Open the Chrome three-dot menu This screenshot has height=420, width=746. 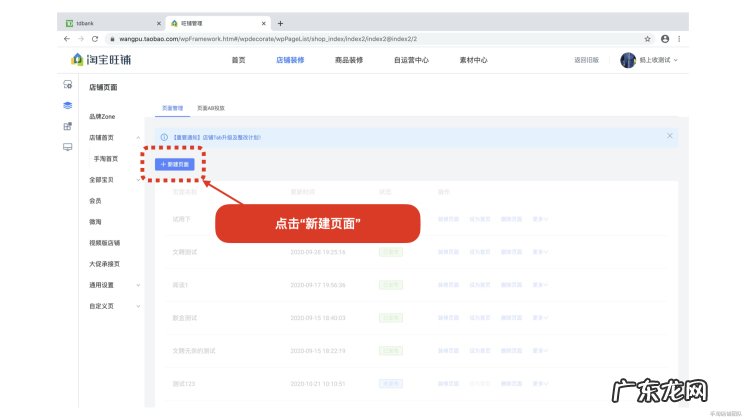click(x=679, y=39)
